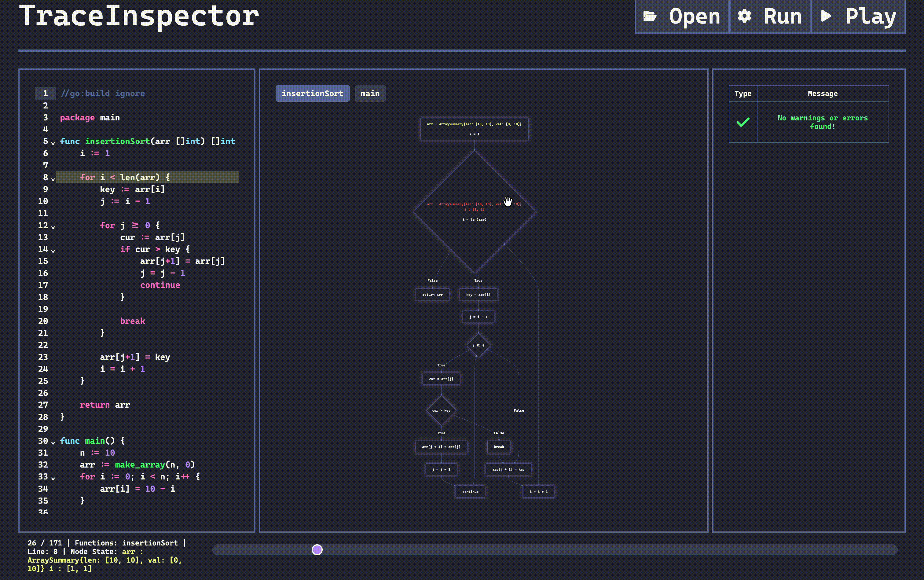The image size is (924, 580).
Task: Select the 'break' graph node
Action: pos(499,447)
